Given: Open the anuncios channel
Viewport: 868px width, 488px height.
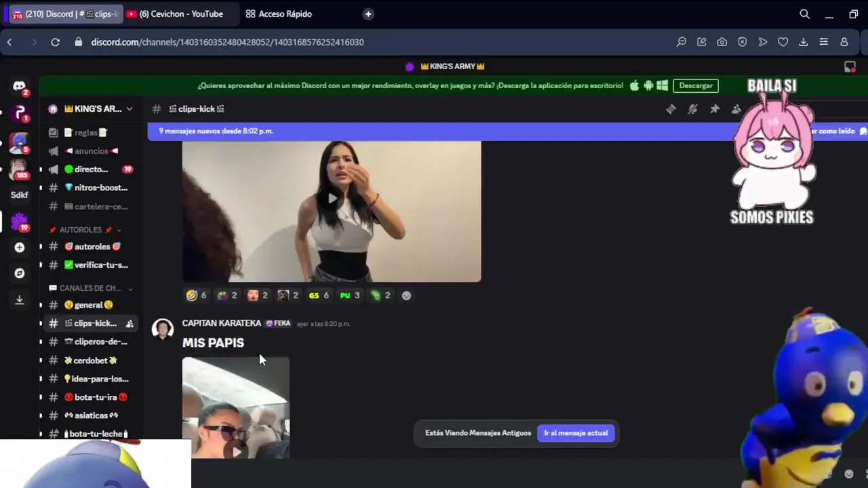Looking at the screenshot, I should click(x=91, y=151).
